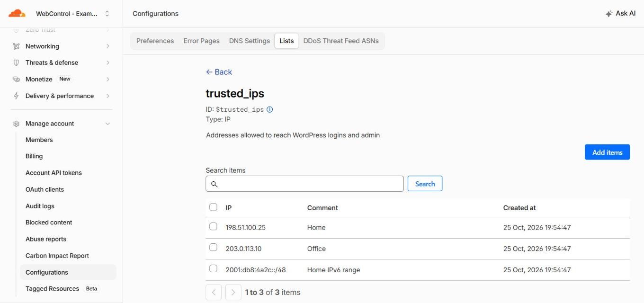Select the Lists tab

click(286, 41)
